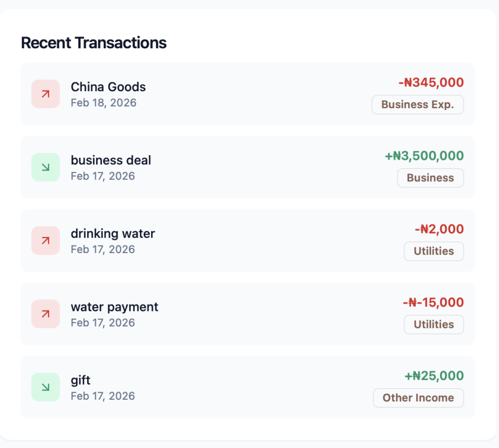This screenshot has height=448, width=499.
Task: Click the Recent Transactions heading
Action: tap(94, 43)
